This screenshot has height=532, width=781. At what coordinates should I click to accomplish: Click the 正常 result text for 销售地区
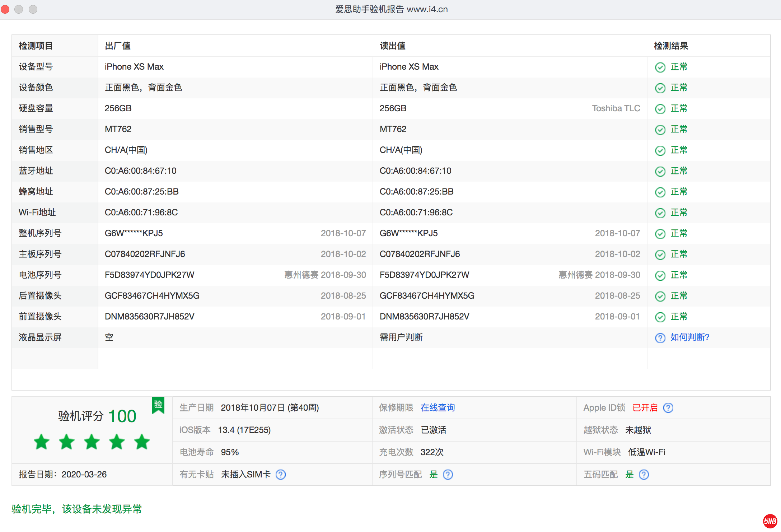pos(679,150)
